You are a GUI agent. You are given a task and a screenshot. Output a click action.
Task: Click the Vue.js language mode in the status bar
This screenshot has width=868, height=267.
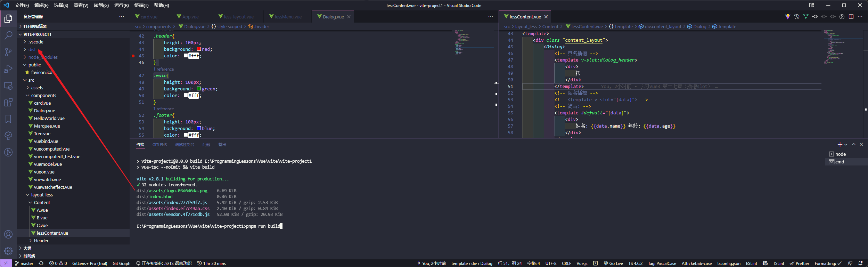coord(582,263)
